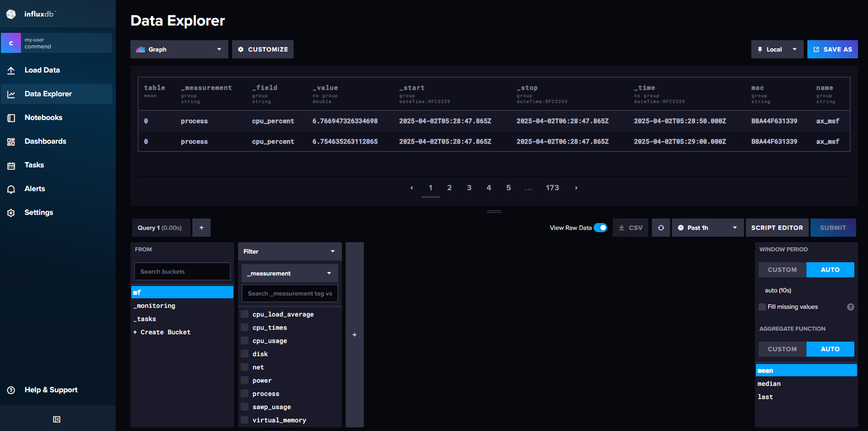
Task: Toggle View Raw Data switch
Action: [600, 228]
